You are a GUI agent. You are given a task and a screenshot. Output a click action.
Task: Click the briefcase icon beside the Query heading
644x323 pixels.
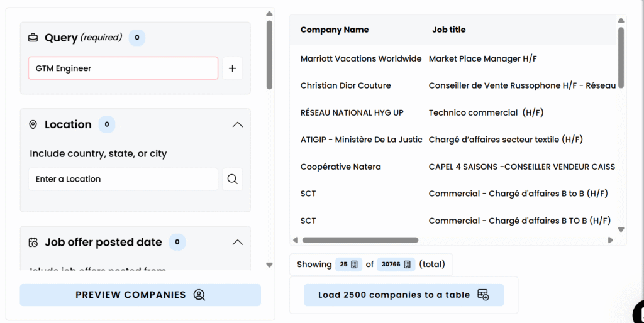click(x=33, y=38)
